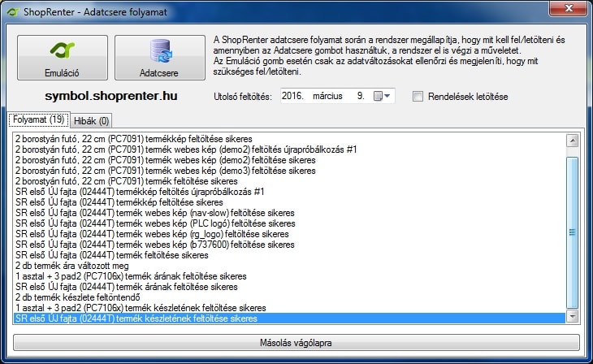
Task: Select row 02444T webes kép (PLC logó) feltöltése sikeres
Action: pos(289,223)
